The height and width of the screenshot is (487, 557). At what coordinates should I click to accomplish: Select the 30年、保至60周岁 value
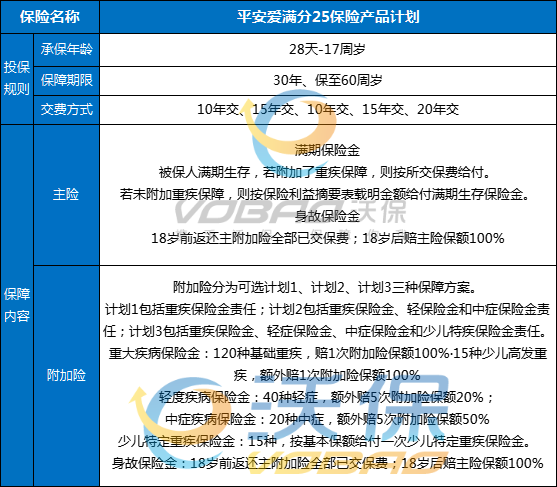[x=328, y=80]
